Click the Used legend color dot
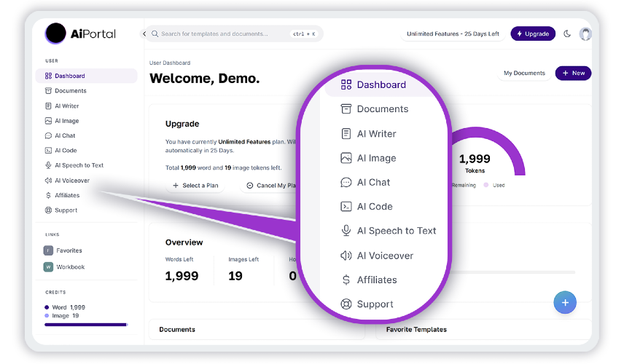 coord(486,185)
